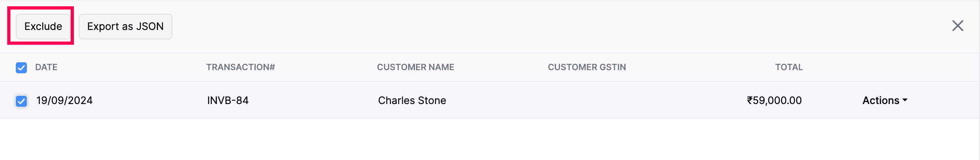Sort by the TRANSACTION# column header
This screenshot has height=160, width=980.
coord(240,67)
